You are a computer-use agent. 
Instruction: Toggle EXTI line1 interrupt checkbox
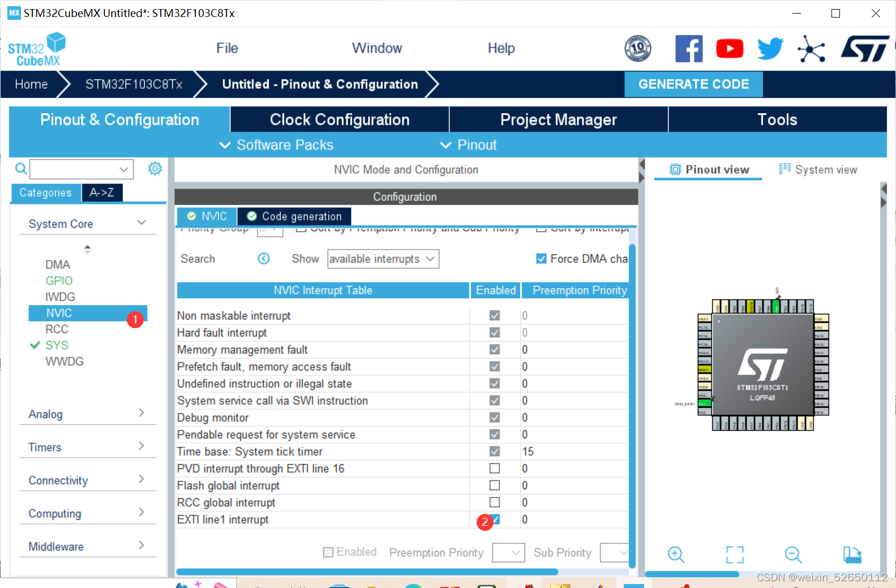(x=495, y=520)
